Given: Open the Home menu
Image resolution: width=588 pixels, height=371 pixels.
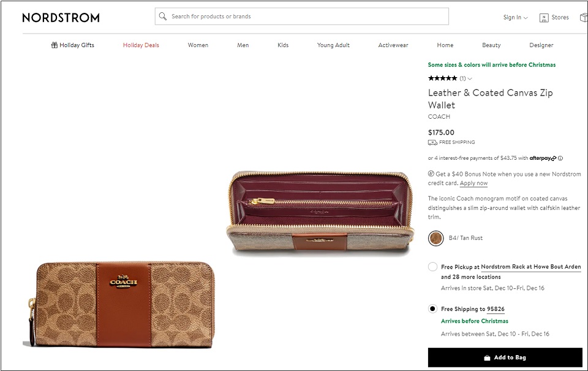Looking at the screenshot, I should pos(445,45).
